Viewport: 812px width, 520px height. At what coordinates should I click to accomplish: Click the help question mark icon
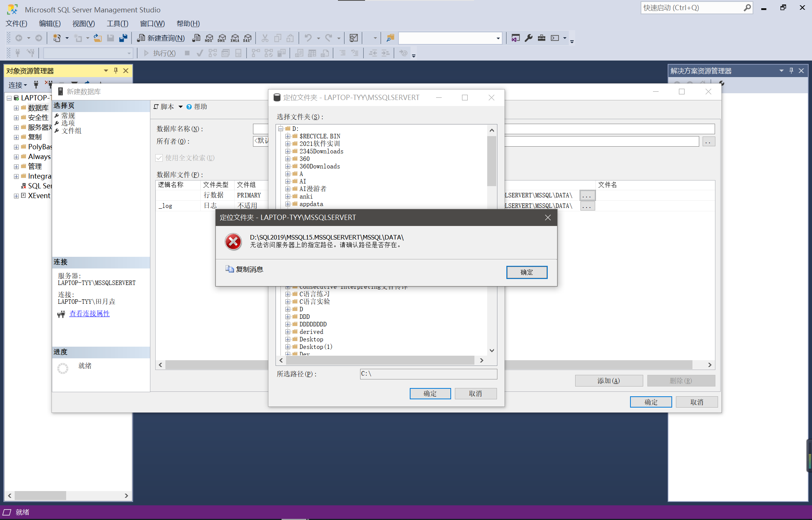click(189, 107)
